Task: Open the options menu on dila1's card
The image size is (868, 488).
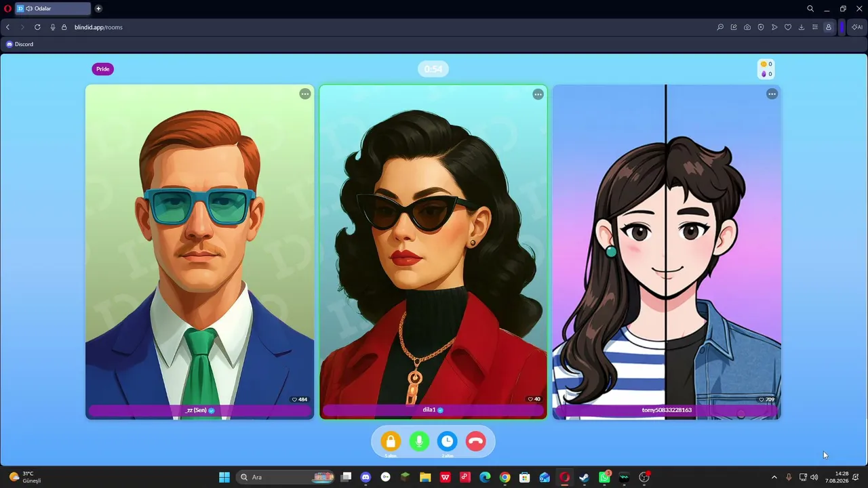Action: tap(538, 94)
